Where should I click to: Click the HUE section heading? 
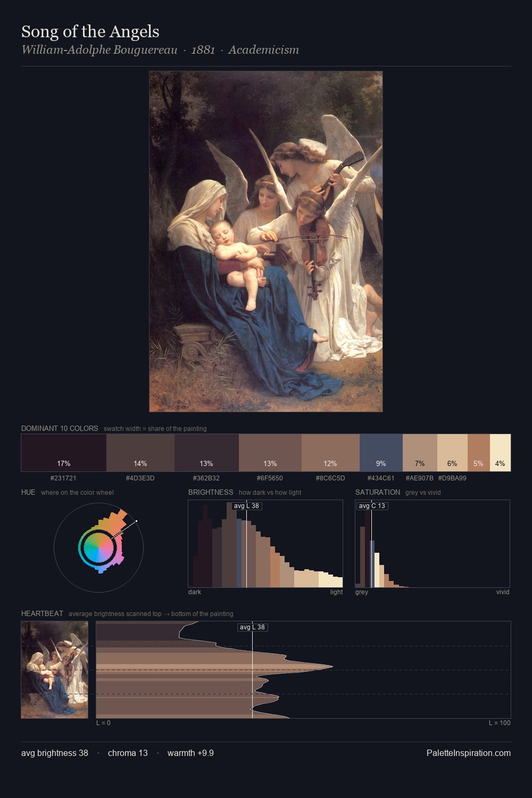coord(28,492)
